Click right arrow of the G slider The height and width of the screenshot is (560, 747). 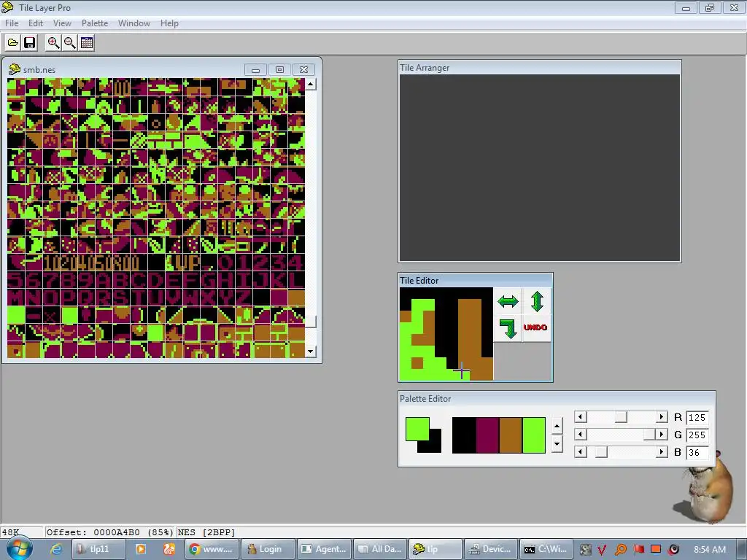pyautogui.click(x=661, y=435)
